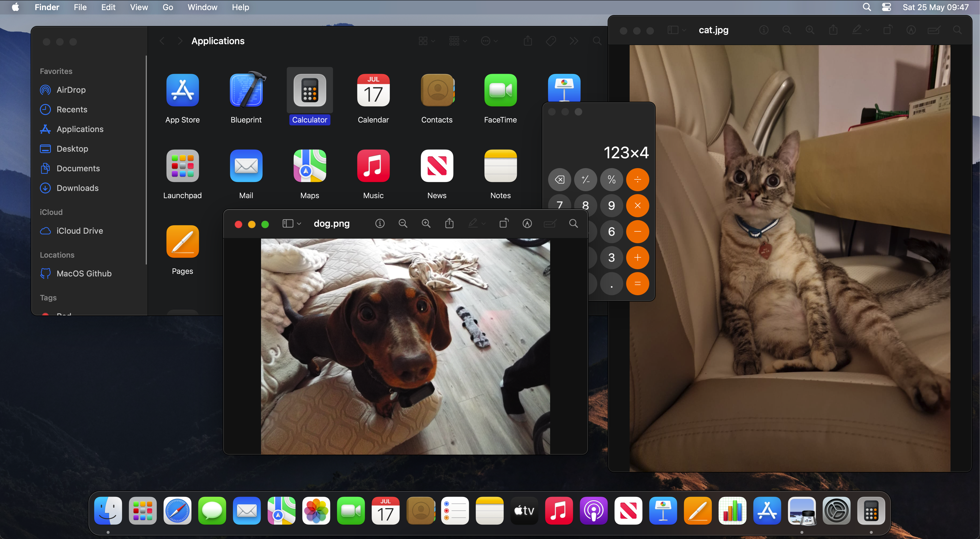
Task: Open the Notes app in Applications folder
Action: click(500, 166)
